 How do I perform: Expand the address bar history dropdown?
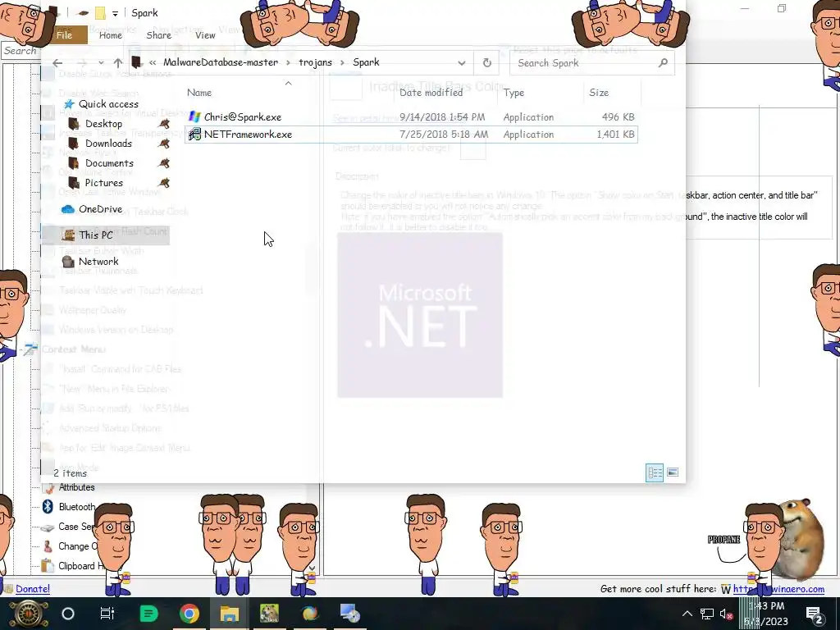[x=461, y=62]
